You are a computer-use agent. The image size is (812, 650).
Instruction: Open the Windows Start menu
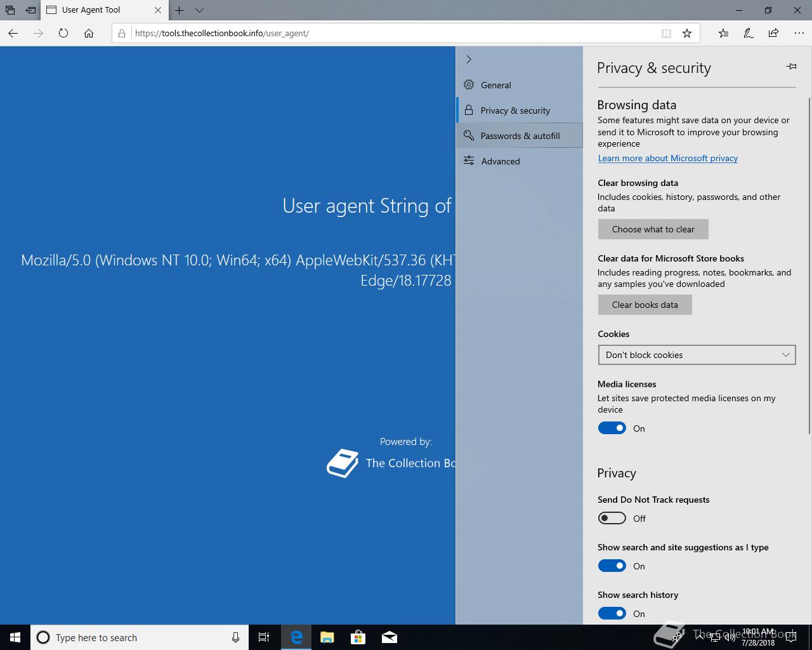point(15,637)
